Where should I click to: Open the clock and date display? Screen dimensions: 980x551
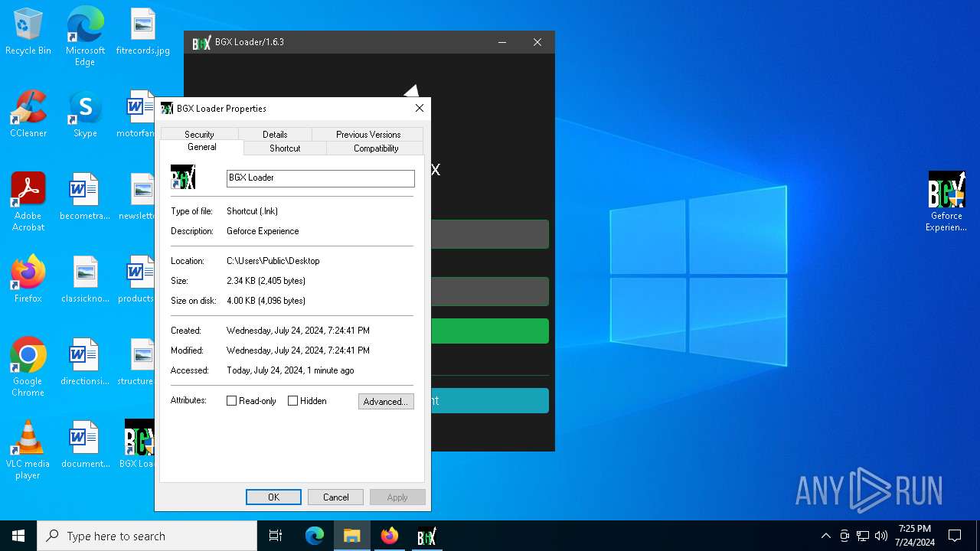point(914,536)
